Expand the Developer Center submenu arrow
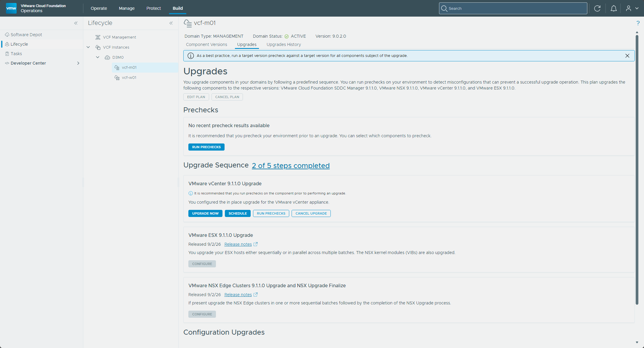Screen dimensions: 644x348 78,63
